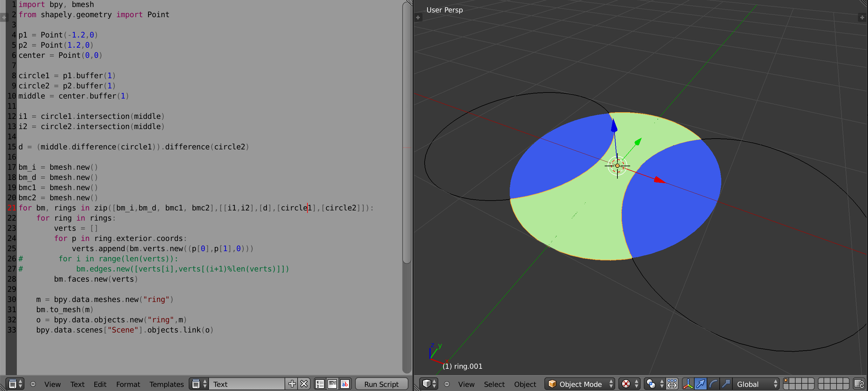Toggle word wrap in text editor
Image resolution: width=868 pixels, height=391 pixels.
tap(332, 384)
